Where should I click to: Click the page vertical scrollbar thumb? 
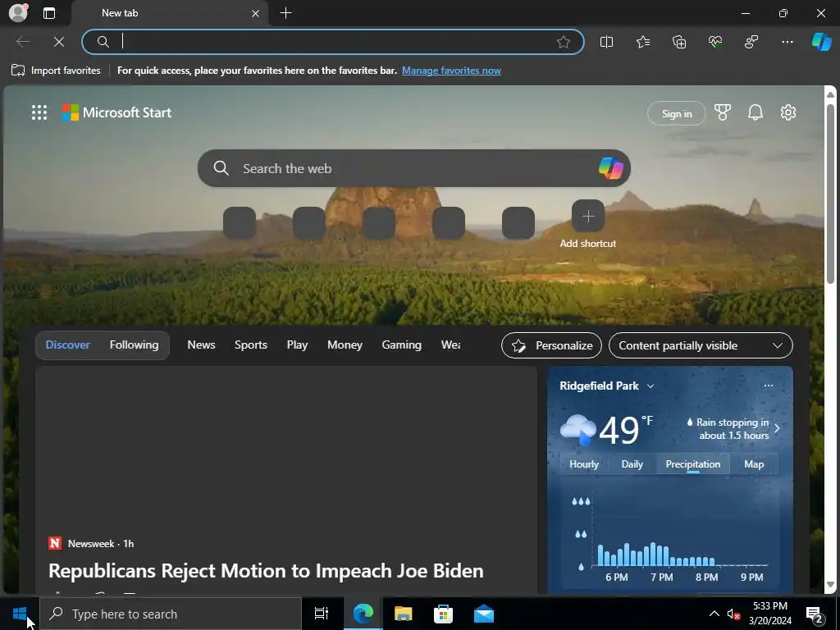tap(830, 193)
